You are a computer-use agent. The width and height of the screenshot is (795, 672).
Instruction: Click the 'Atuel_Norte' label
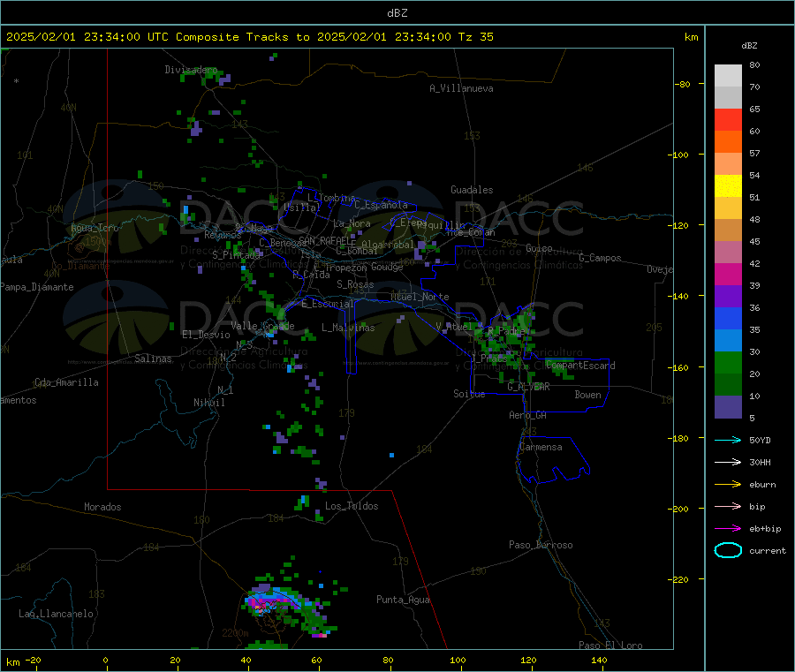[420, 297]
